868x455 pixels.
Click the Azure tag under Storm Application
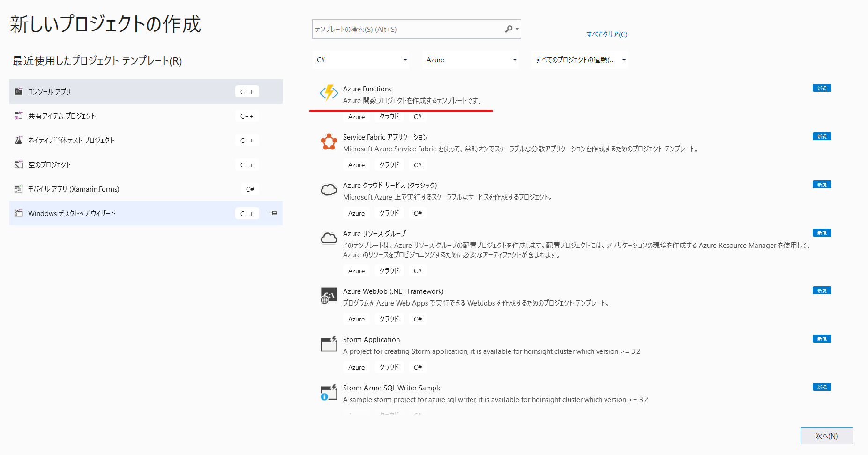coord(356,367)
